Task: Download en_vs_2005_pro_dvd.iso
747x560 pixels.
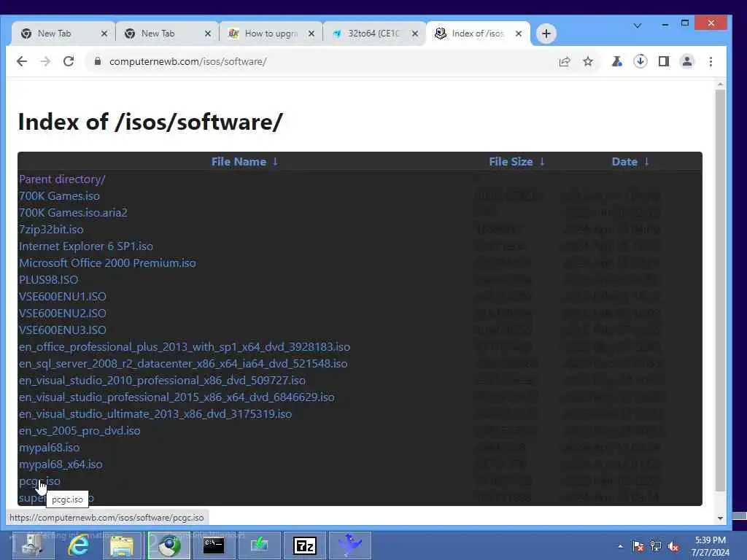Action: (x=80, y=431)
